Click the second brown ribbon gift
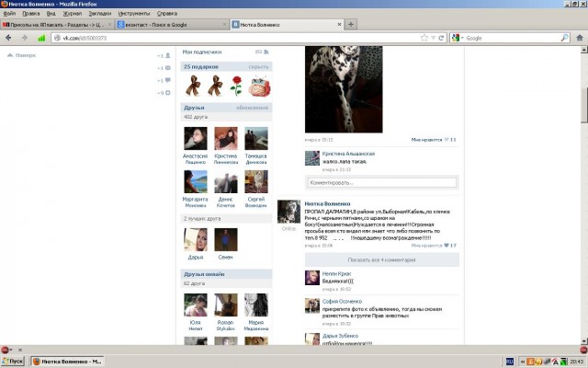 [215, 86]
